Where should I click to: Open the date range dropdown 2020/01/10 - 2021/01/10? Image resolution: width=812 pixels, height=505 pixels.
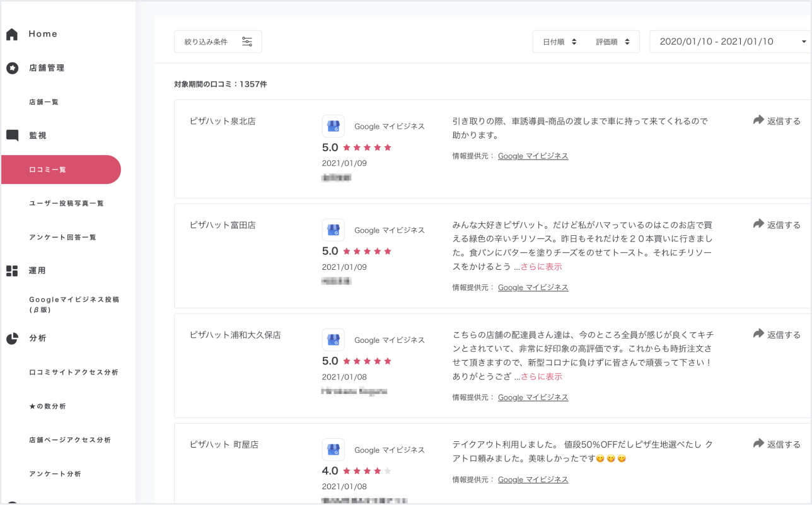click(731, 42)
